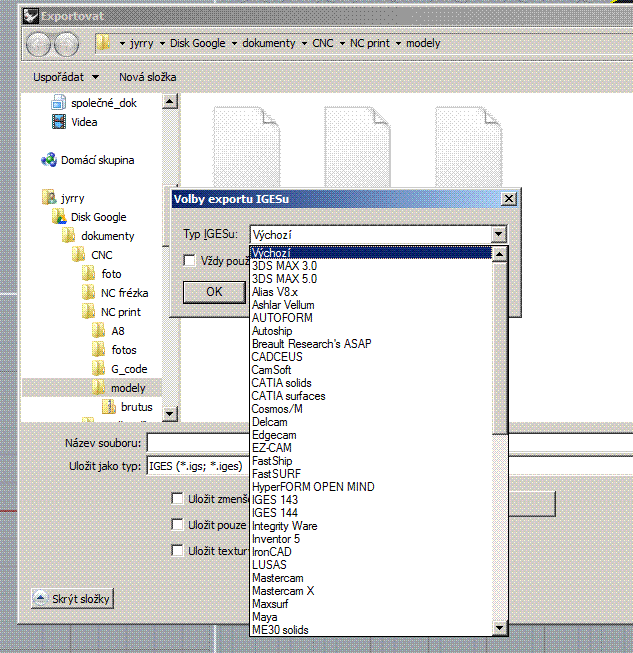Select Domácí skupina in navigation pane
The image size is (633, 653).
[97, 160]
